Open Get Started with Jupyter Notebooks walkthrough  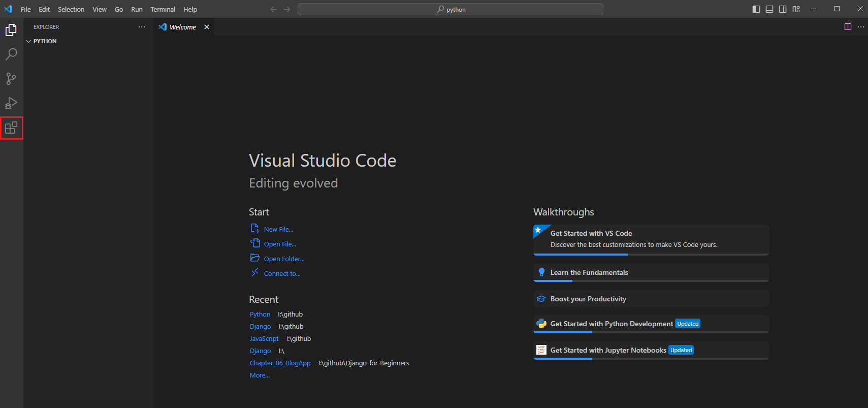(651, 351)
